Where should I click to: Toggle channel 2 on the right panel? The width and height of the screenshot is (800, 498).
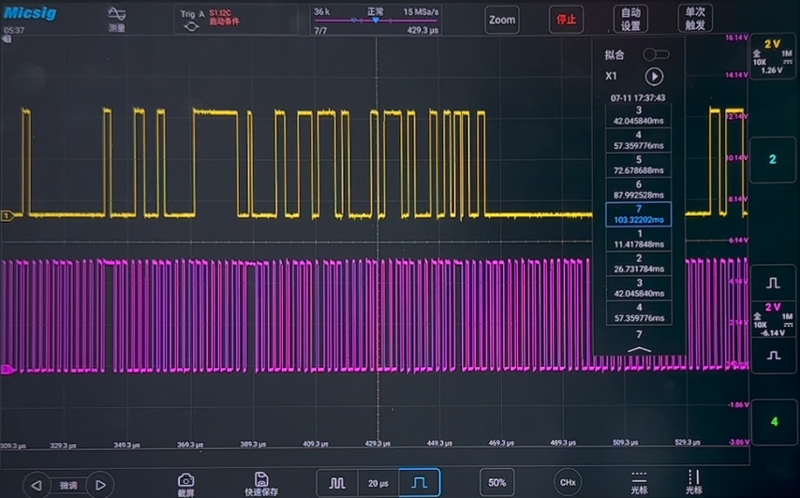[x=772, y=160]
